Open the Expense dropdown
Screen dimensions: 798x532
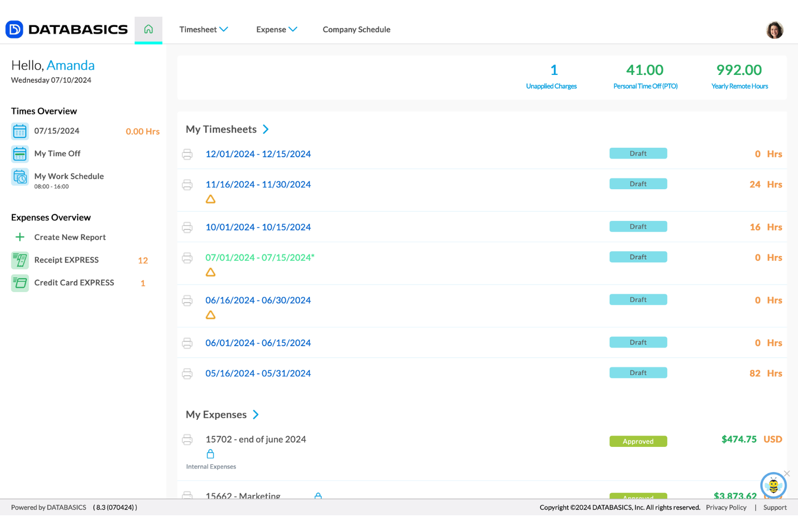tap(276, 30)
